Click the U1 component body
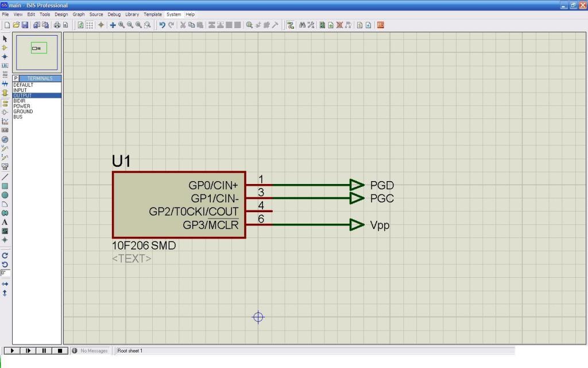Screen dimensions: 588x368 [179, 205]
